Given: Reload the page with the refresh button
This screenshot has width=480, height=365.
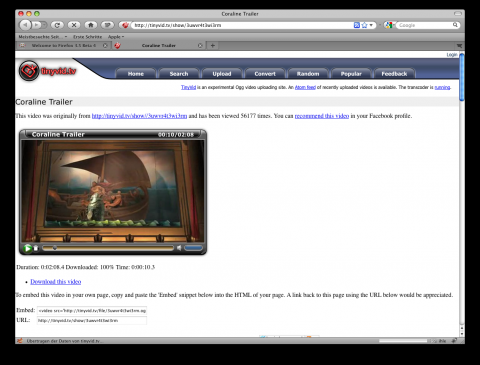Looking at the screenshot, I should tap(57, 25).
